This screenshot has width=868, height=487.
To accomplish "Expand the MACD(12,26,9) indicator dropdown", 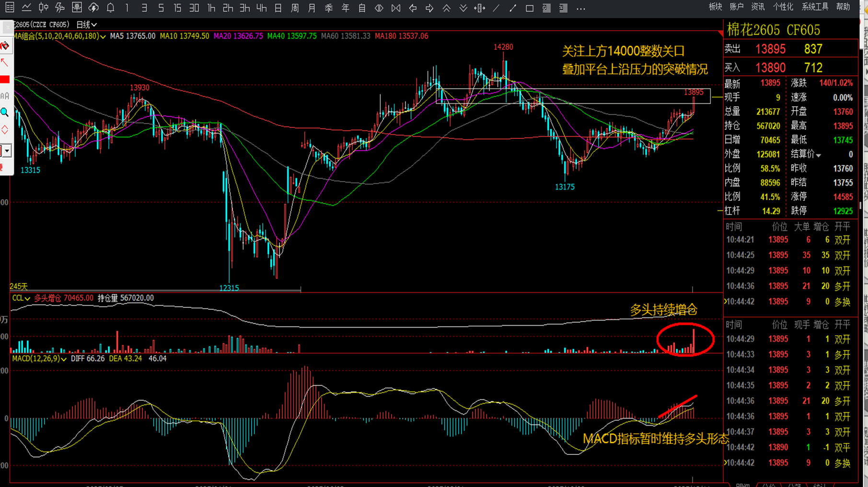I will coord(39,359).
